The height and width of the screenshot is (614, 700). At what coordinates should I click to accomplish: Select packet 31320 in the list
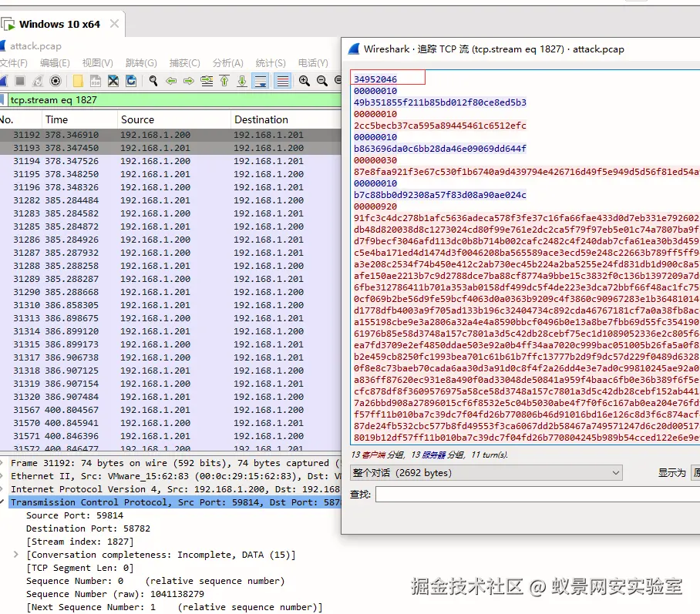170,397
